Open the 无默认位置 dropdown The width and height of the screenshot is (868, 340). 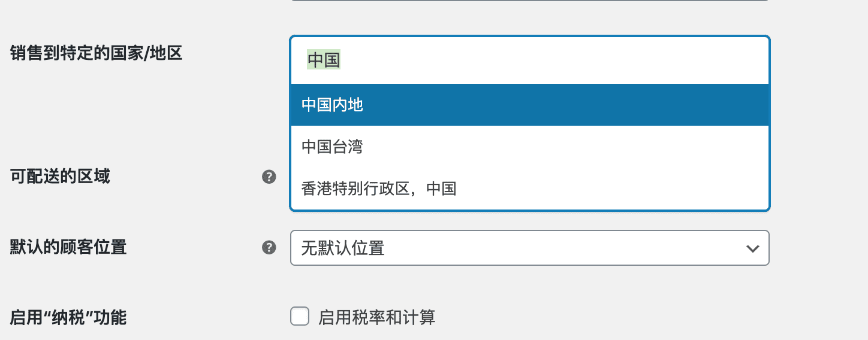pyautogui.click(x=529, y=248)
